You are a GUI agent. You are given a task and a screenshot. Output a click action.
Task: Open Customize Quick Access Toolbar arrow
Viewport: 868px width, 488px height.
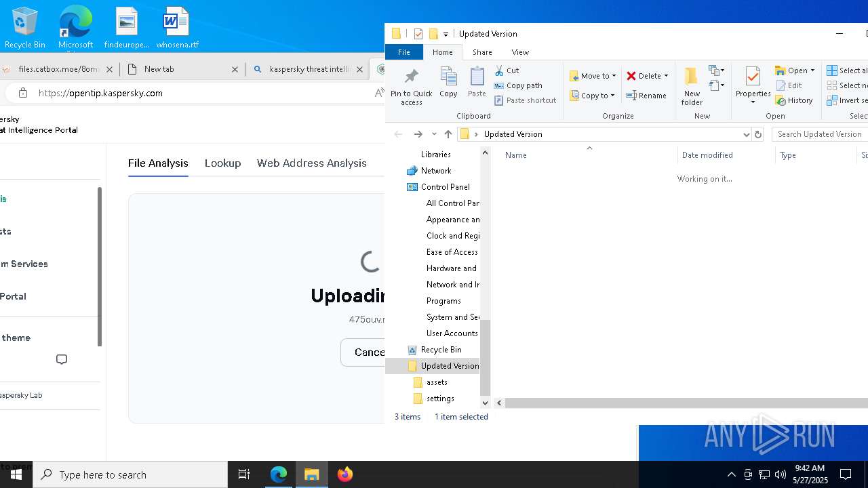[446, 34]
